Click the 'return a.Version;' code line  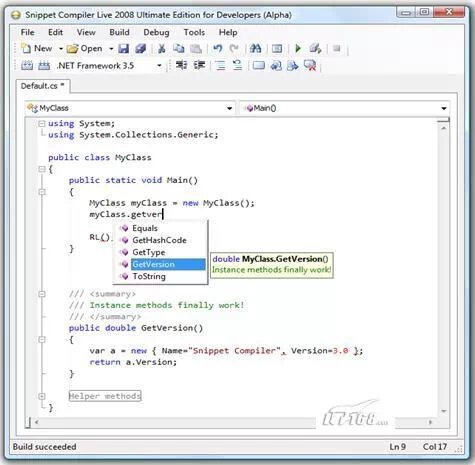tap(133, 362)
